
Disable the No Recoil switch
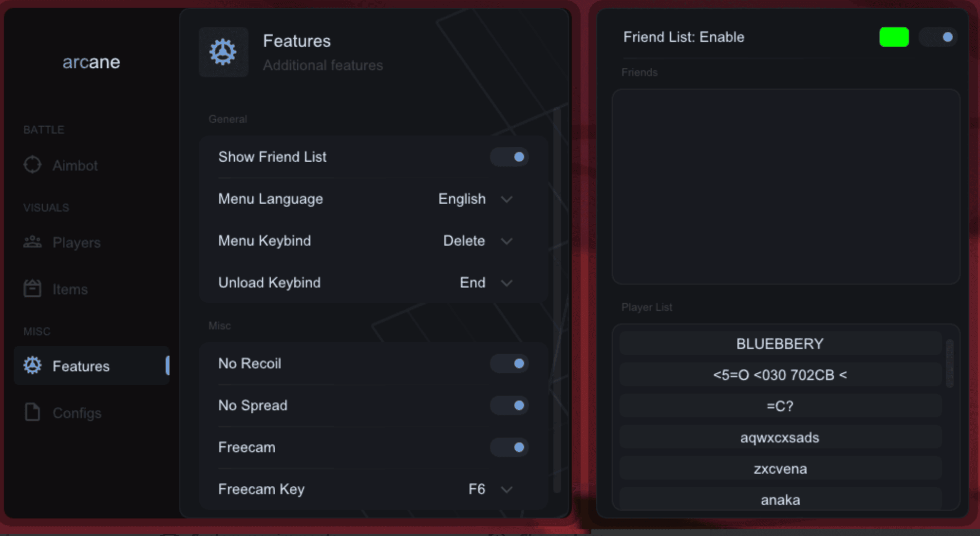[x=509, y=364]
